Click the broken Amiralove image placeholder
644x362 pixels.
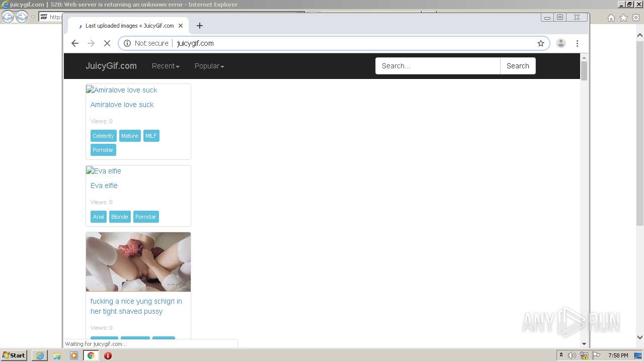pos(122,90)
